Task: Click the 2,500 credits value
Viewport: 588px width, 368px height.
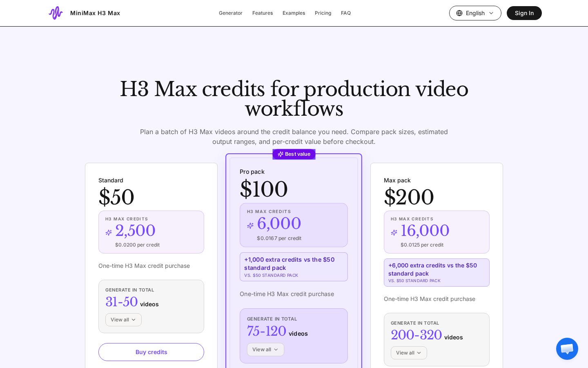Action: (135, 231)
